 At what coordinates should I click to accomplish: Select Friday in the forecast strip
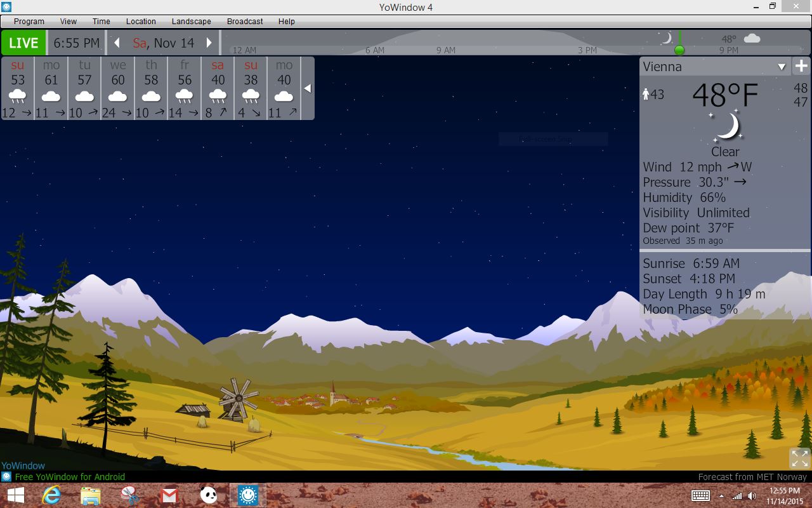click(x=185, y=88)
